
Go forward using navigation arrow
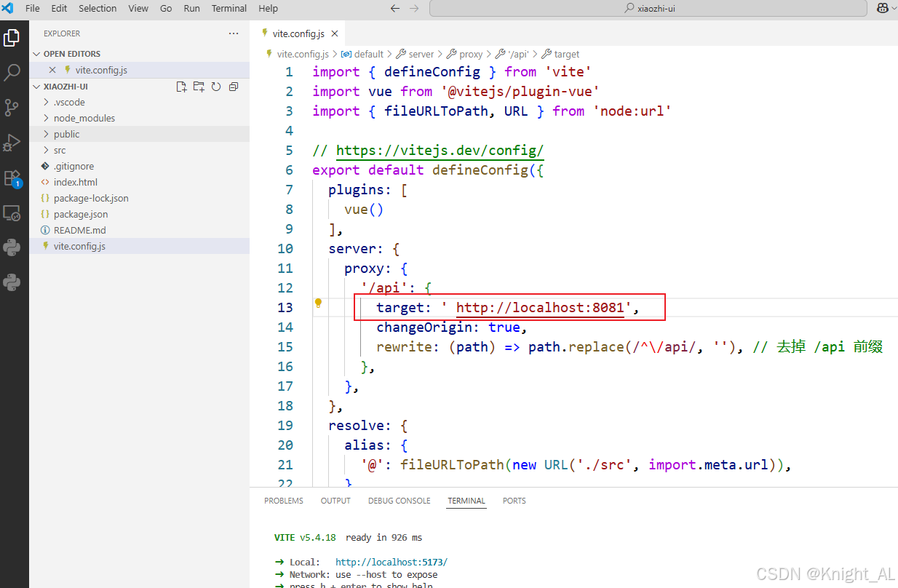click(x=414, y=9)
